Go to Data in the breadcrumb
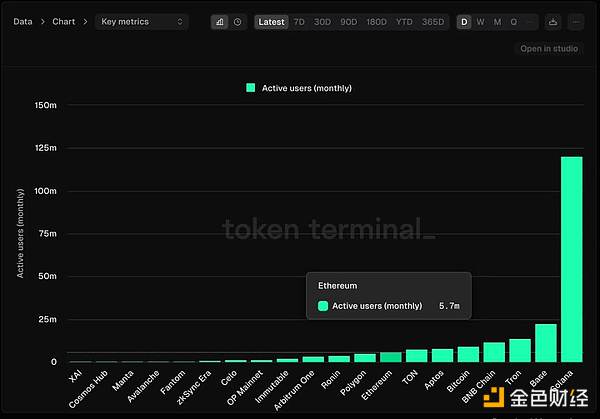 click(x=22, y=21)
